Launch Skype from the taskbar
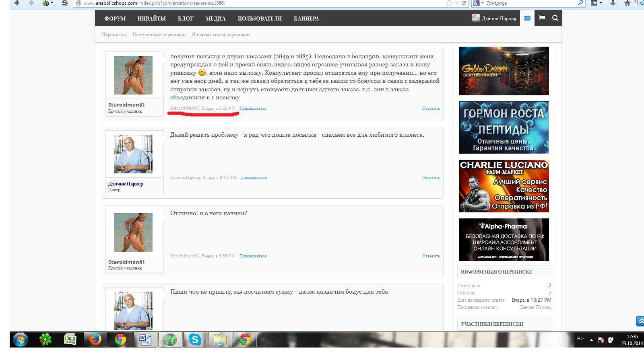 [x=195, y=340]
